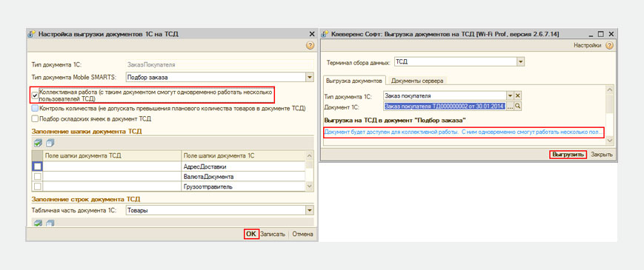This screenshot has width=644, height=270.
Task: Open the Настройки menu
Action: (588, 45)
